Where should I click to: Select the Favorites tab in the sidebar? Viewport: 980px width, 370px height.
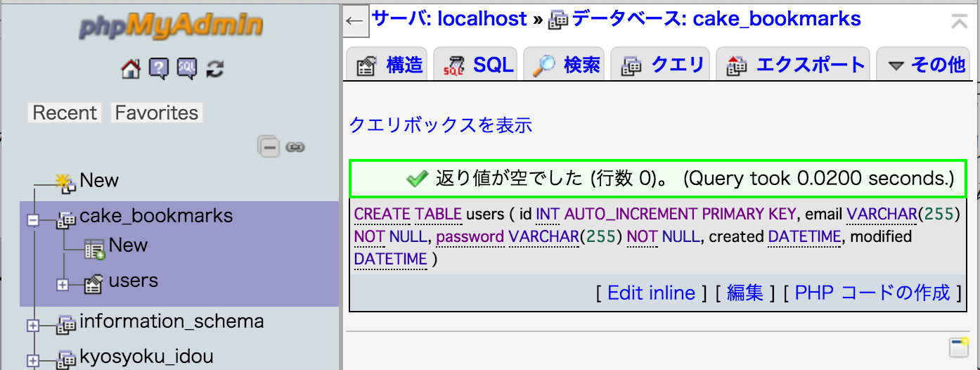[x=157, y=113]
